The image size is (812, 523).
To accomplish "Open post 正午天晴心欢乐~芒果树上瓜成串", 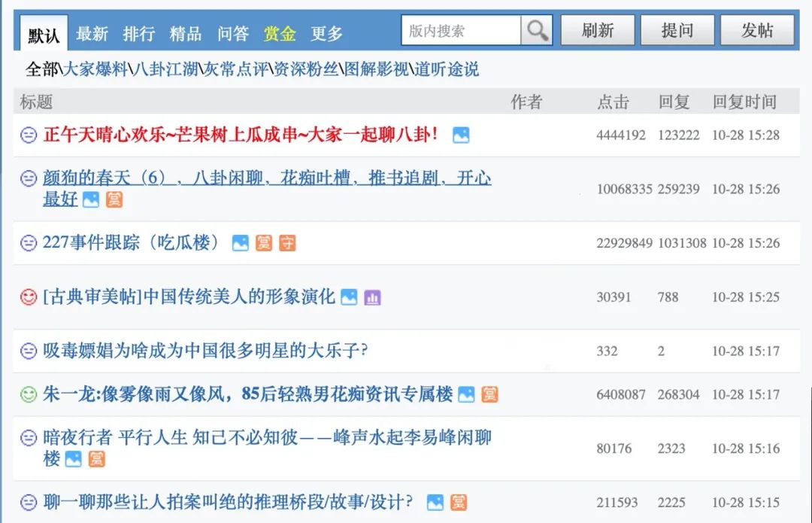I will (241, 135).
